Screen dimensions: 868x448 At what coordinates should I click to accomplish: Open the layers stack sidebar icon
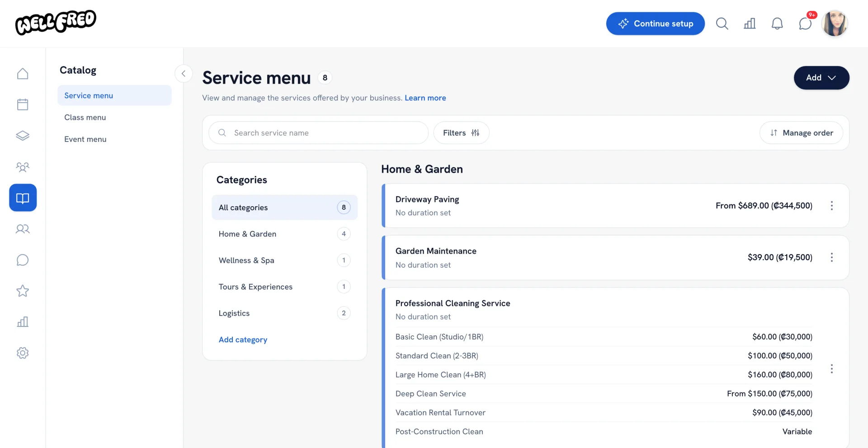point(23,136)
